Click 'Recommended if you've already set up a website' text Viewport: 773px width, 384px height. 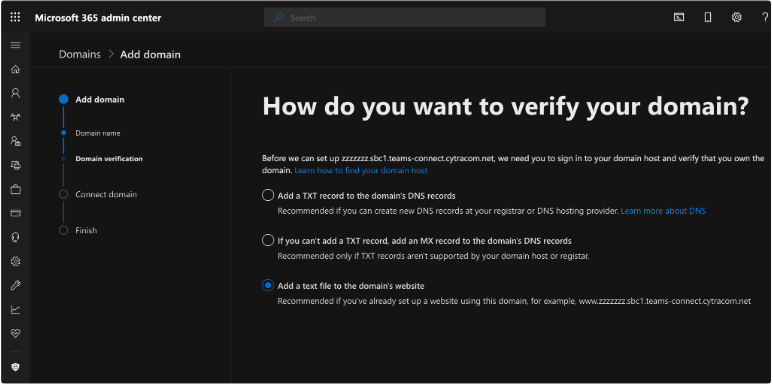pos(514,301)
